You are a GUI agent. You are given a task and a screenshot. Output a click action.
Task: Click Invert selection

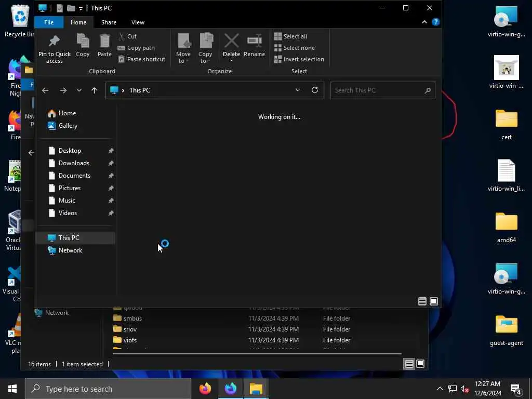click(299, 59)
